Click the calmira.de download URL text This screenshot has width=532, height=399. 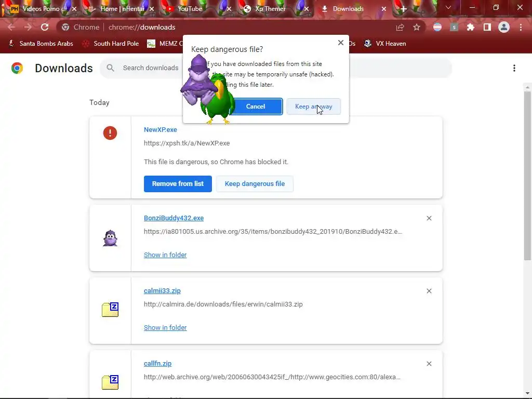tap(223, 304)
